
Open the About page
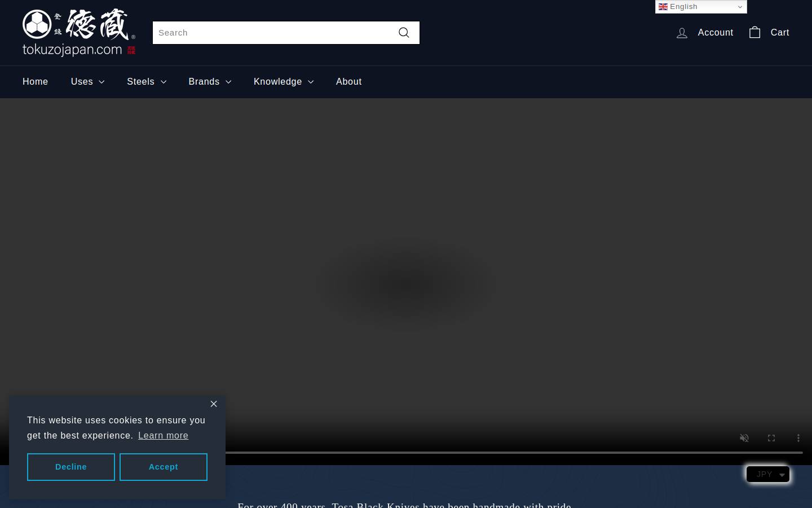tap(348, 82)
